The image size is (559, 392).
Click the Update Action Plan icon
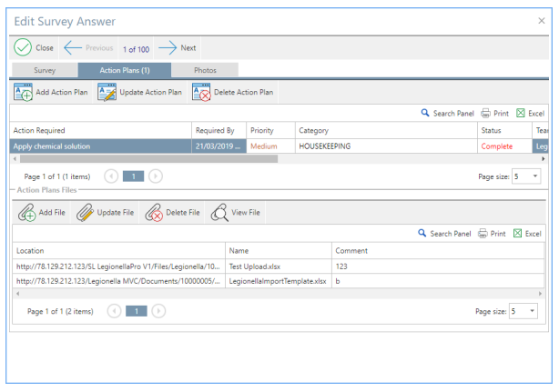tap(107, 92)
